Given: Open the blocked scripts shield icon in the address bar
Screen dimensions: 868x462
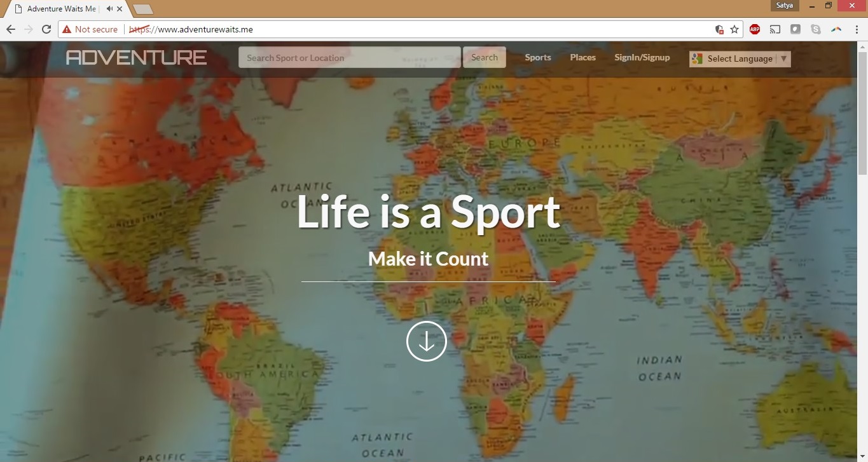Looking at the screenshot, I should click(x=719, y=29).
